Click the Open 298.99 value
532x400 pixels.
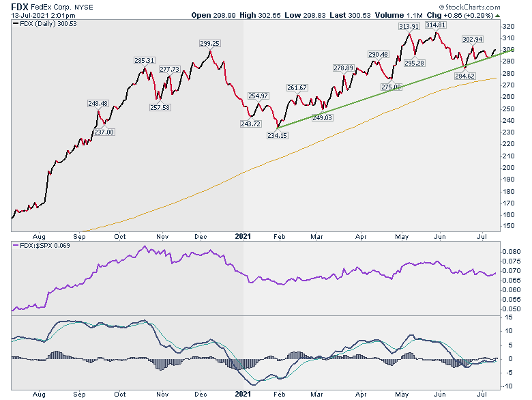[x=213, y=15]
